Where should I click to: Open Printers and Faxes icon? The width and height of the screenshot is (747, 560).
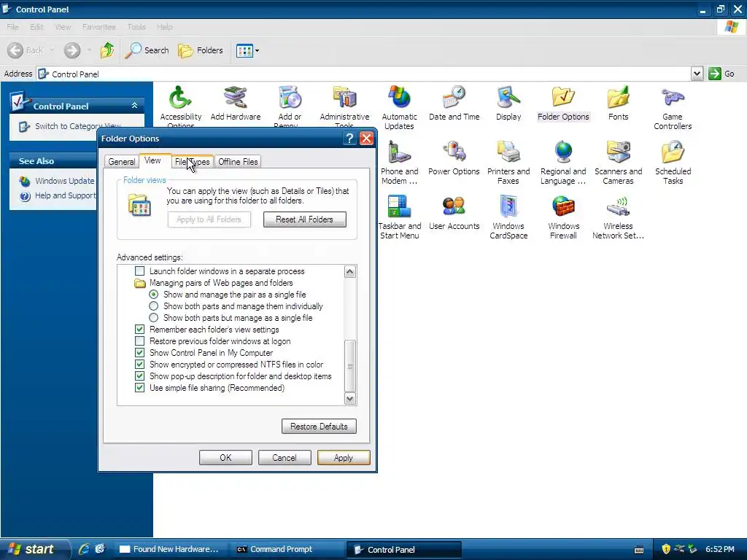coord(508,153)
